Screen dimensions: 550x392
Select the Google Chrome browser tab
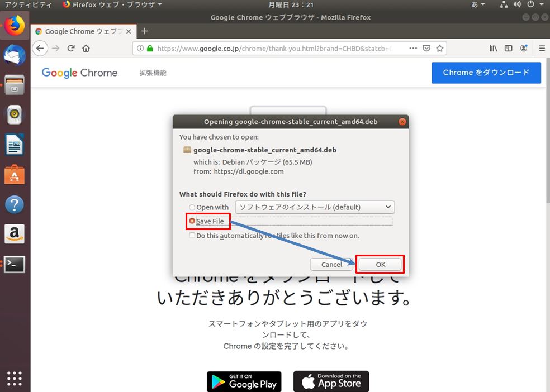83,31
